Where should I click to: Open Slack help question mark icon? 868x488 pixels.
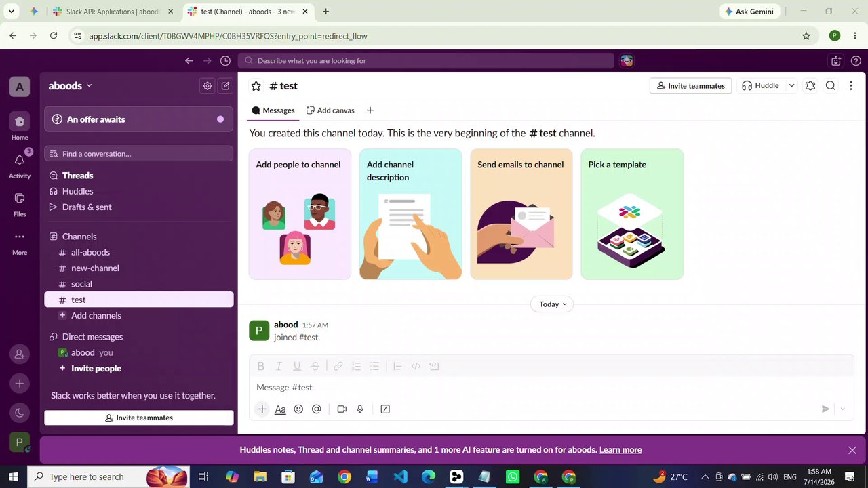click(856, 61)
